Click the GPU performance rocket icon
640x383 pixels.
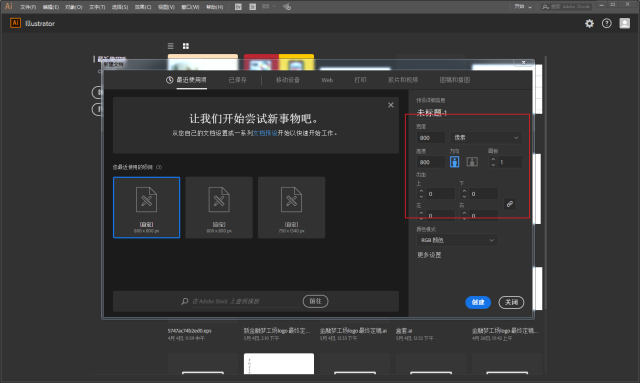tap(287, 7)
